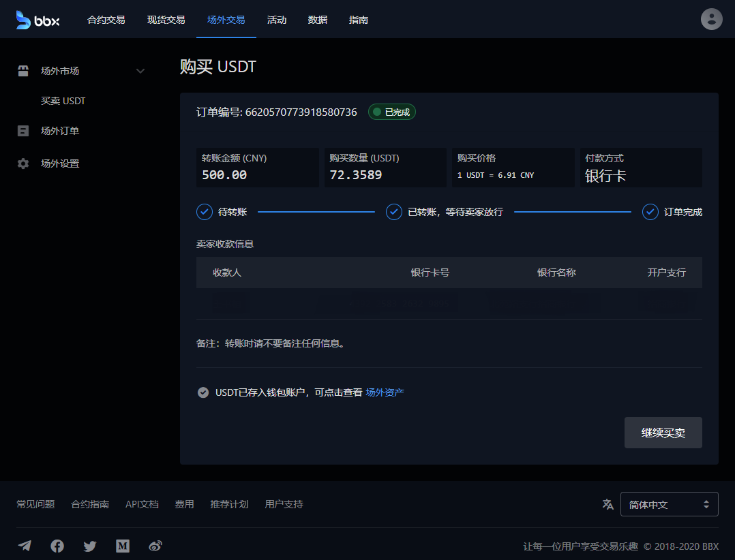Viewport: 735px width, 560px height.
Task: Click the 收款人 column header
Action: [227, 273]
